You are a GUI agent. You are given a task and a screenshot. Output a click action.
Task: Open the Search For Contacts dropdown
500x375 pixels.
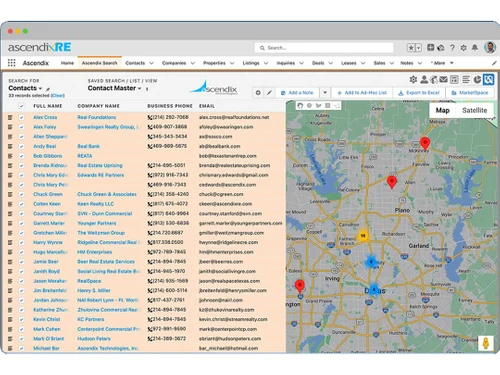click(25, 88)
